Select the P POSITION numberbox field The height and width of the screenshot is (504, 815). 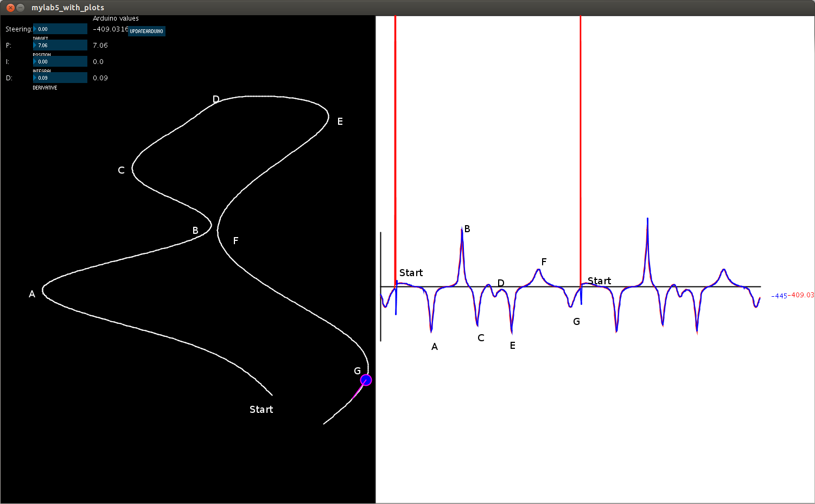60,45
